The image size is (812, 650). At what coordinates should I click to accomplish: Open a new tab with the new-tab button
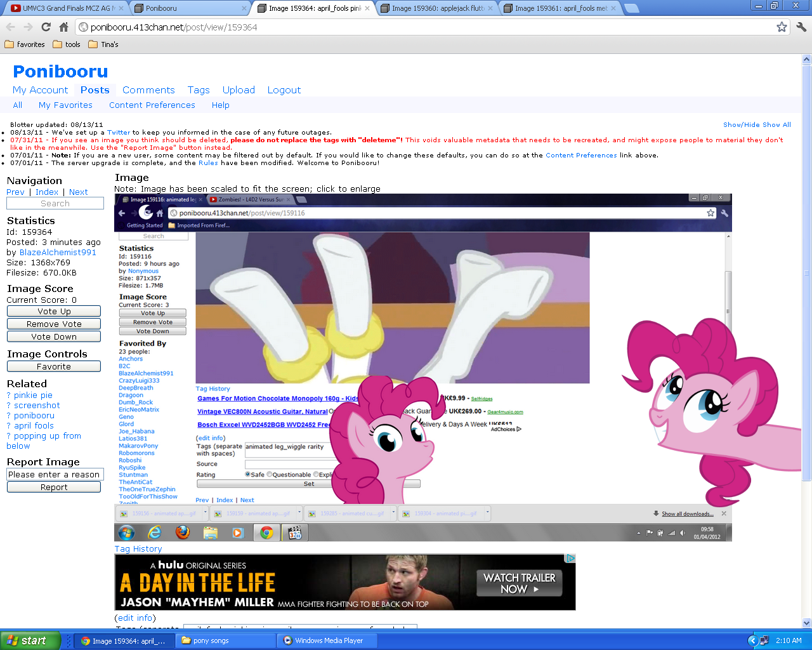tap(631, 8)
